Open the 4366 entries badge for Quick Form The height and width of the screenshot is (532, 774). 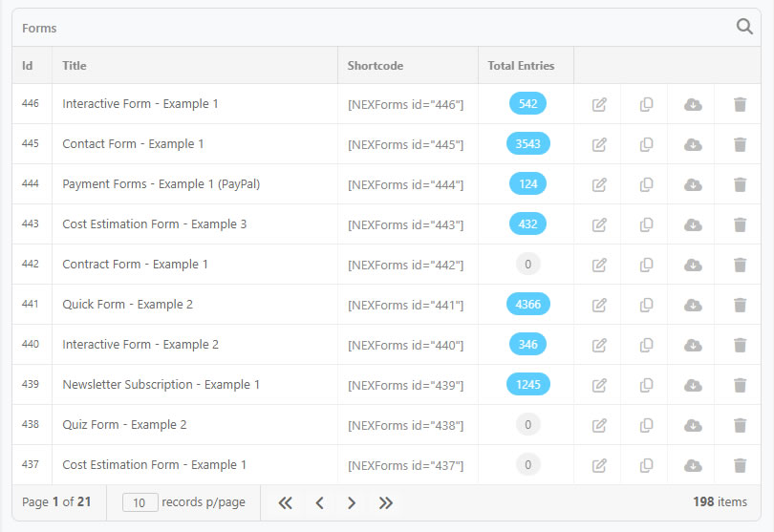[528, 304]
